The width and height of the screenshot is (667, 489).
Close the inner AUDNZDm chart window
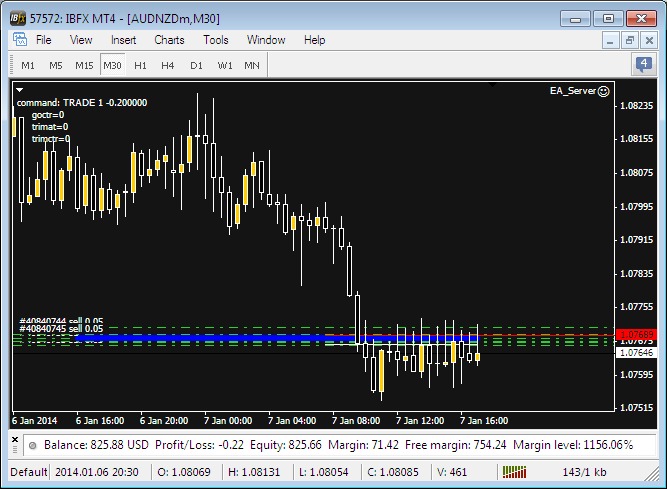pyautogui.click(x=649, y=41)
